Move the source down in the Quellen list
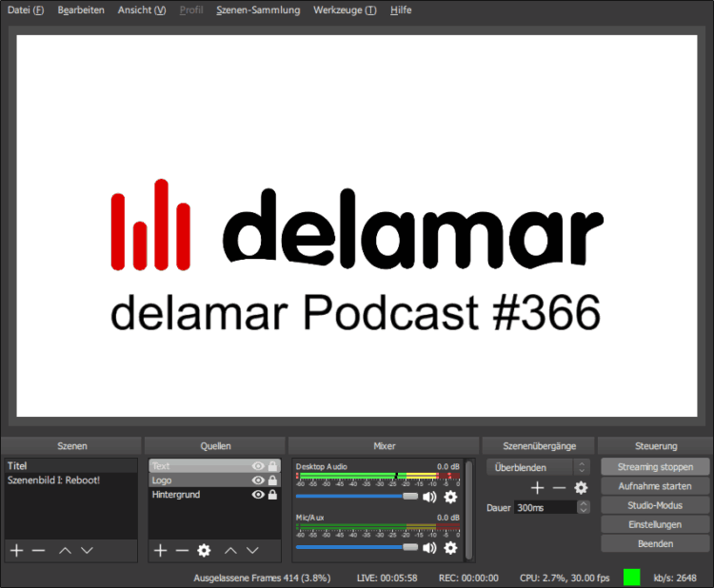 coord(252,551)
